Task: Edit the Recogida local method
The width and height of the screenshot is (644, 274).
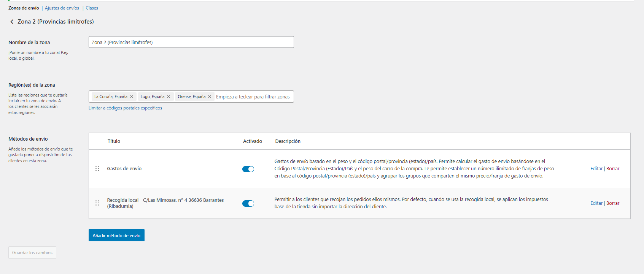Action: tap(596, 203)
